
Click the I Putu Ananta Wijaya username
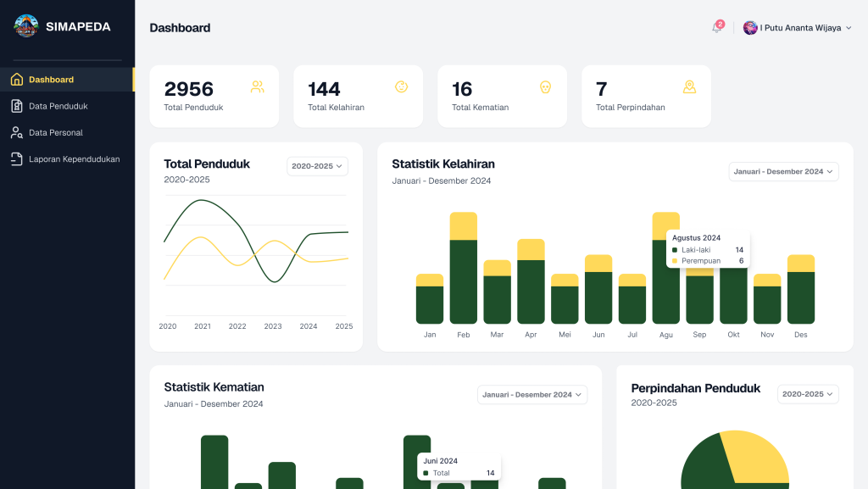click(x=800, y=28)
